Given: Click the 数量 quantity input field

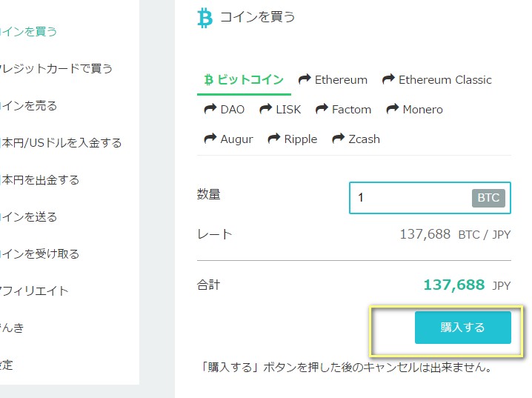Looking at the screenshot, I should click(x=430, y=198).
